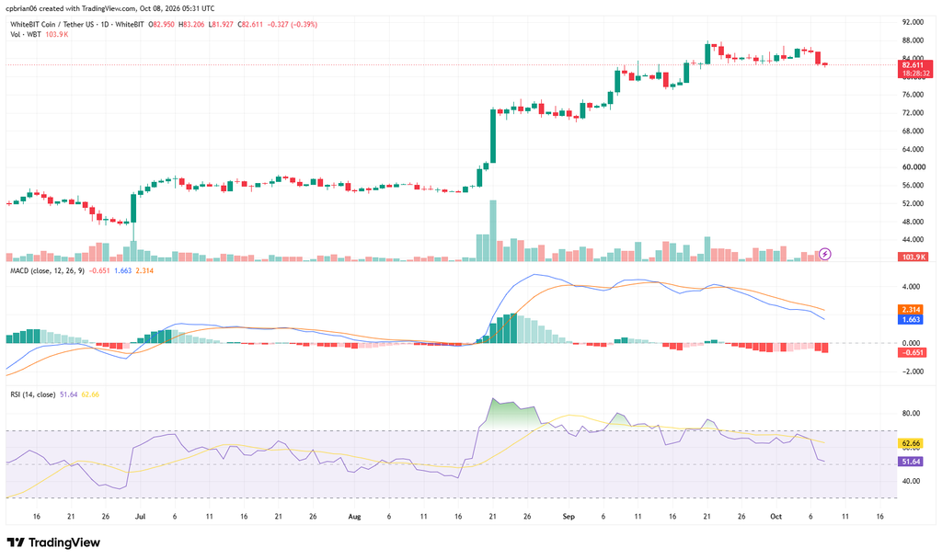Screen dimensions: 942x560
Task: Click the Sep label on the time axis
Action: (569, 516)
